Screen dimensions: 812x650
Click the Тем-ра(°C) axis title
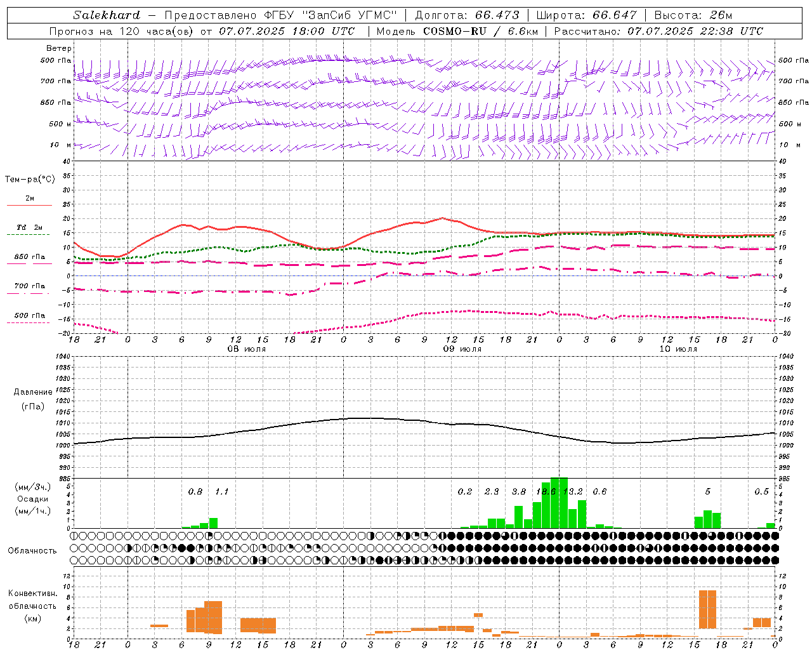(30, 180)
